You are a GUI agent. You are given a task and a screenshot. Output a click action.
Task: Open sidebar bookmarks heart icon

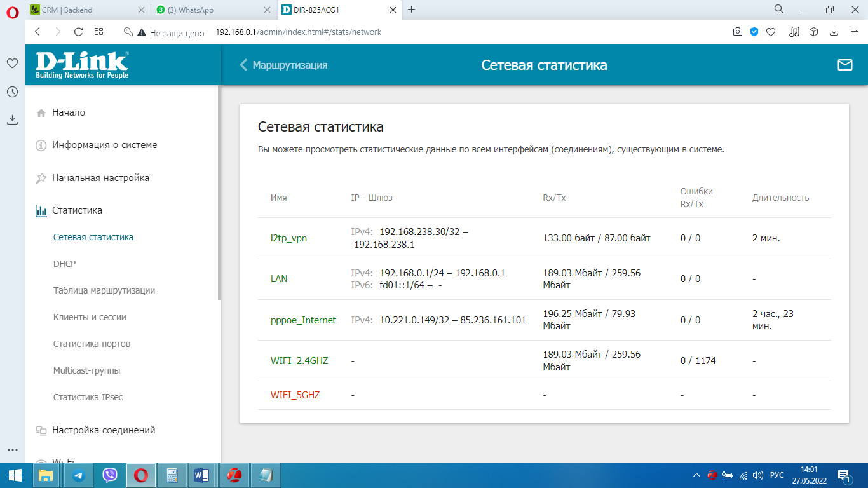coord(12,64)
